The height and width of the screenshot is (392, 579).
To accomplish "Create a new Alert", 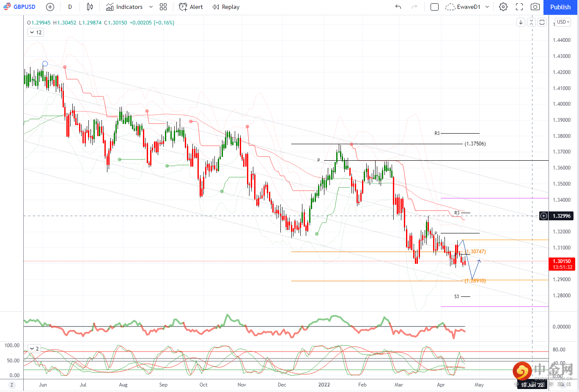I will click(x=191, y=7).
